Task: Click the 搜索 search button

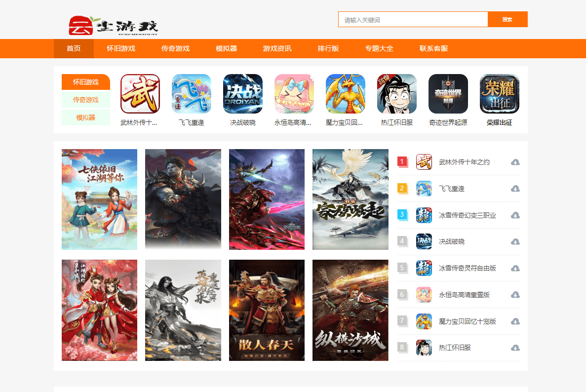Action: click(x=508, y=19)
